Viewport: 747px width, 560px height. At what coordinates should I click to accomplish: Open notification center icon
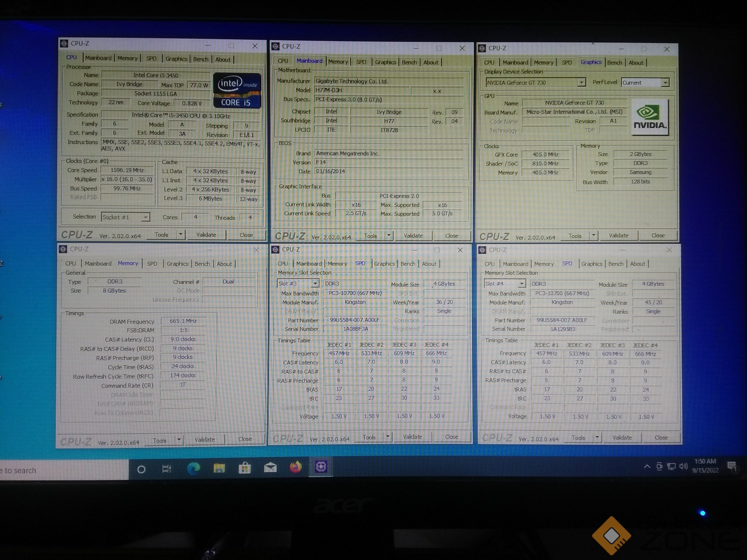point(732,466)
